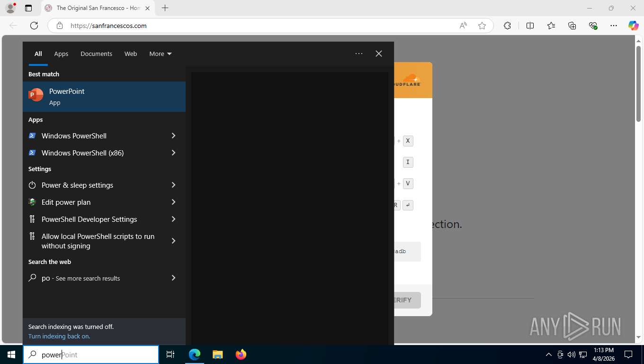Open File Explorer from the taskbar
This screenshot has width=644, height=364.
click(218, 354)
